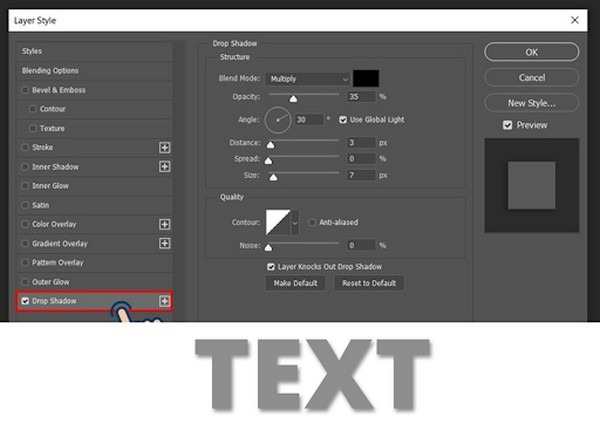This screenshot has height=424, width=600.
Task: Toggle Layer Knocks Out Drop Shadow
Action: [271, 267]
